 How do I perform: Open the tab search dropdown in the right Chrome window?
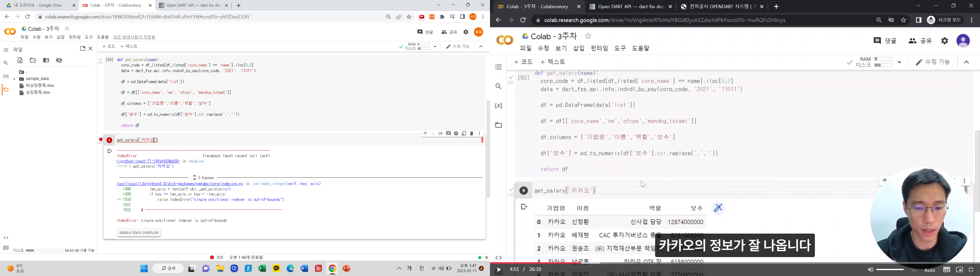[x=918, y=6]
